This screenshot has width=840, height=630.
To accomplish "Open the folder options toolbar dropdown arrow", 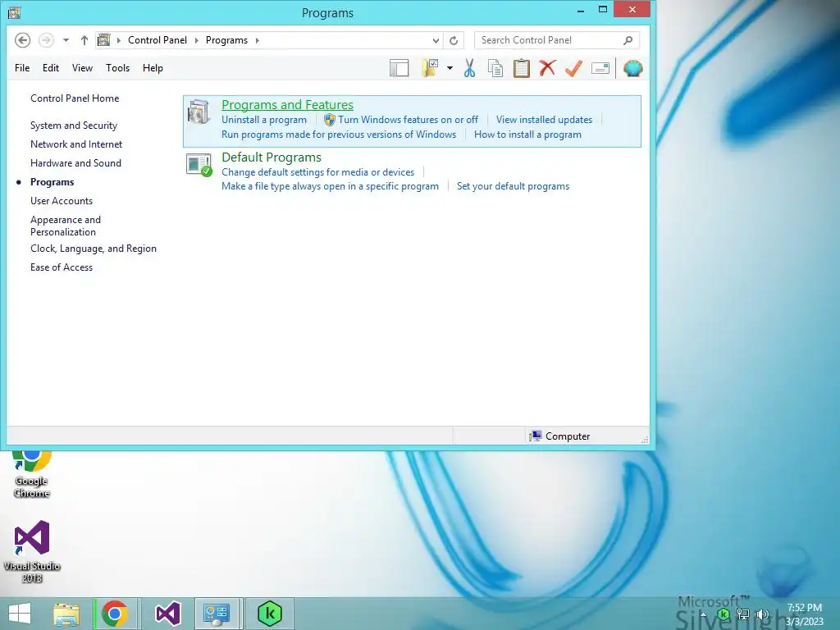I will click(450, 68).
